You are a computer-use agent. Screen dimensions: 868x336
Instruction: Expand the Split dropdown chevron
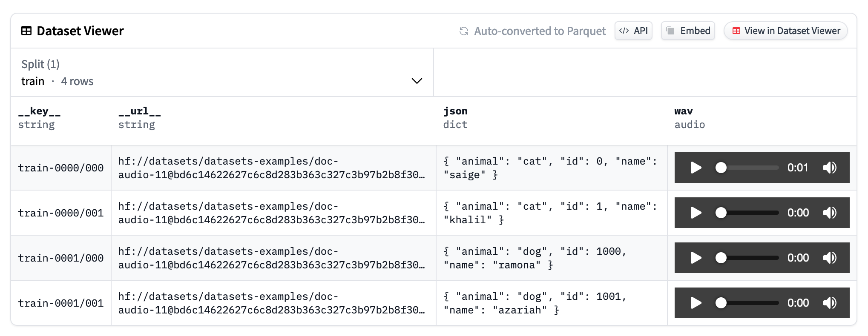tap(417, 81)
